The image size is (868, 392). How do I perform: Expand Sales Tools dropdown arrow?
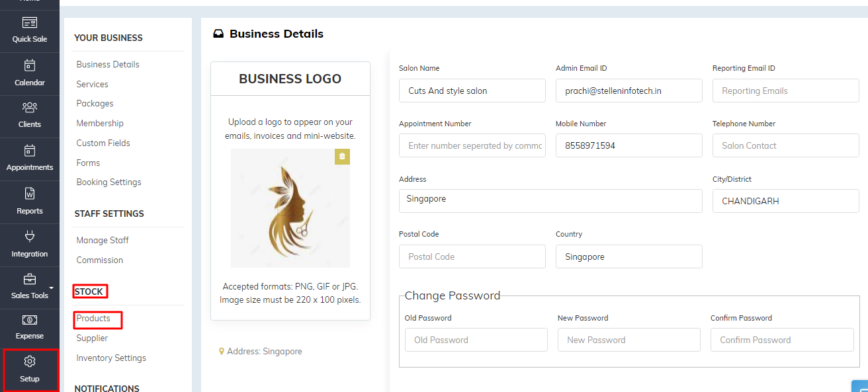[52, 288]
